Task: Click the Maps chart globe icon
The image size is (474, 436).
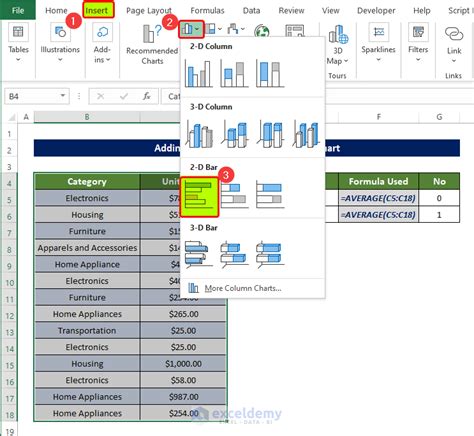Action: pos(262,31)
